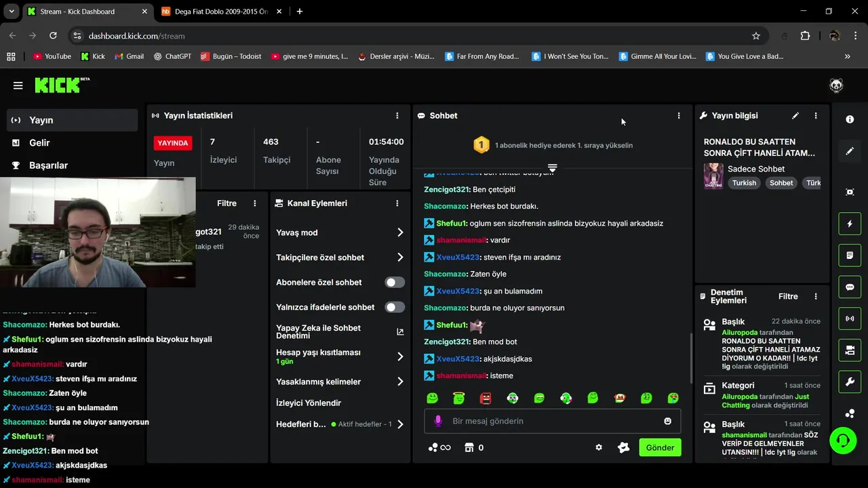Open Gelir in the left sidebar
Image resolution: width=868 pixels, height=488 pixels.
[72, 142]
